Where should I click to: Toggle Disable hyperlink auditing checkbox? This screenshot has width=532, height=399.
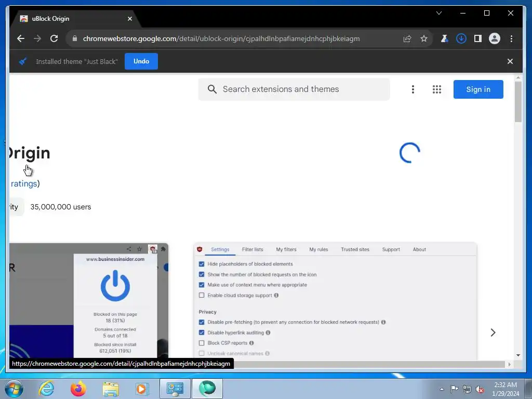click(x=202, y=332)
